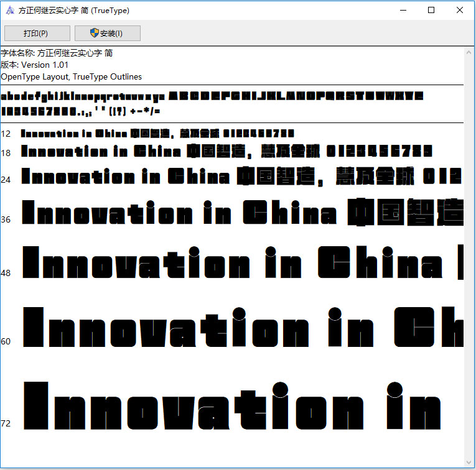Viewport: 476px width, 470px height.
Task: Click the 72-point Innovation sample text
Action: pos(232,406)
